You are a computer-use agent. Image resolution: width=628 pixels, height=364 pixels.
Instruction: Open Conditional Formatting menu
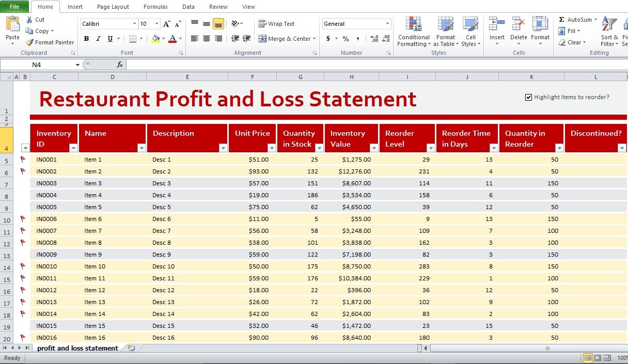click(414, 31)
